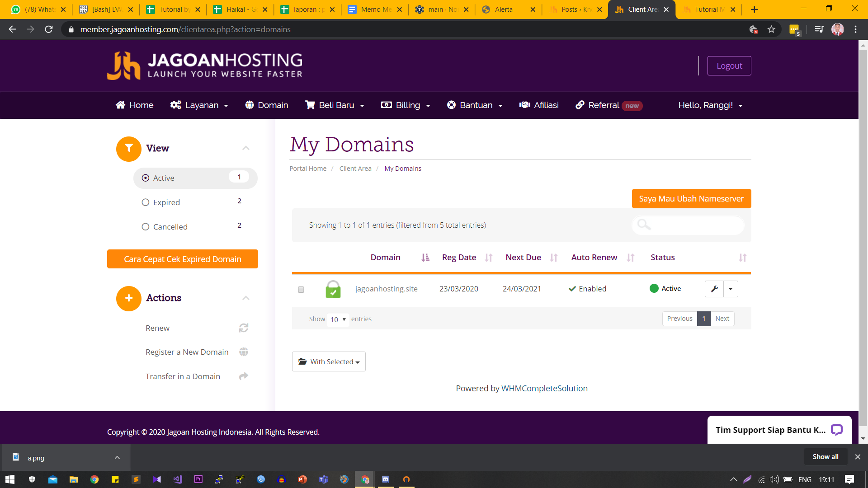Open Referral in navigation menu
868x488 pixels.
click(x=609, y=105)
